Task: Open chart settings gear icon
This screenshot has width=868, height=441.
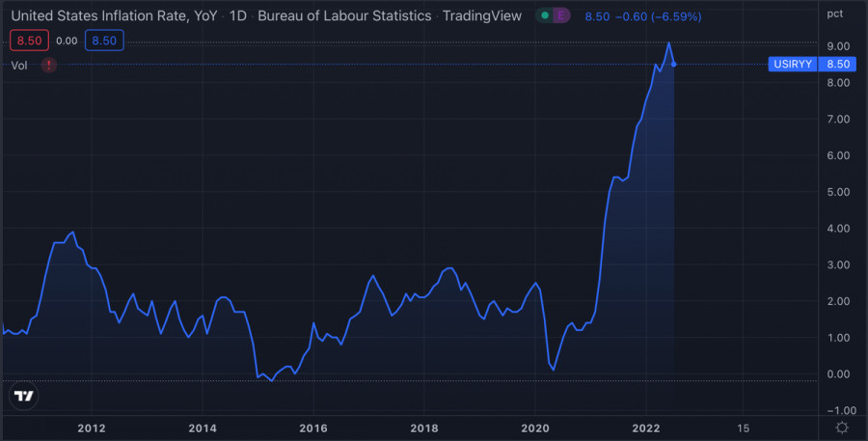Action: [x=842, y=427]
